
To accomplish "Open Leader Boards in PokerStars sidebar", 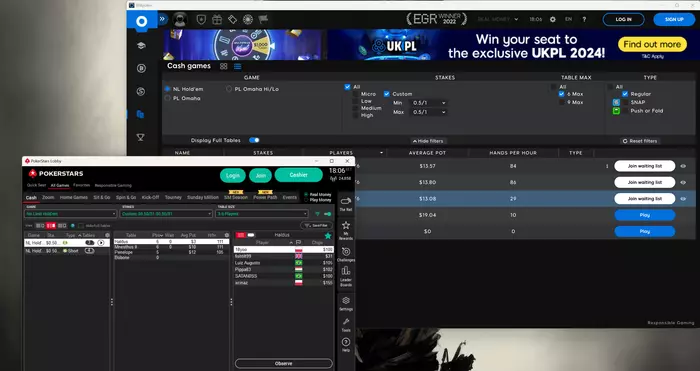I will (x=346, y=277).
